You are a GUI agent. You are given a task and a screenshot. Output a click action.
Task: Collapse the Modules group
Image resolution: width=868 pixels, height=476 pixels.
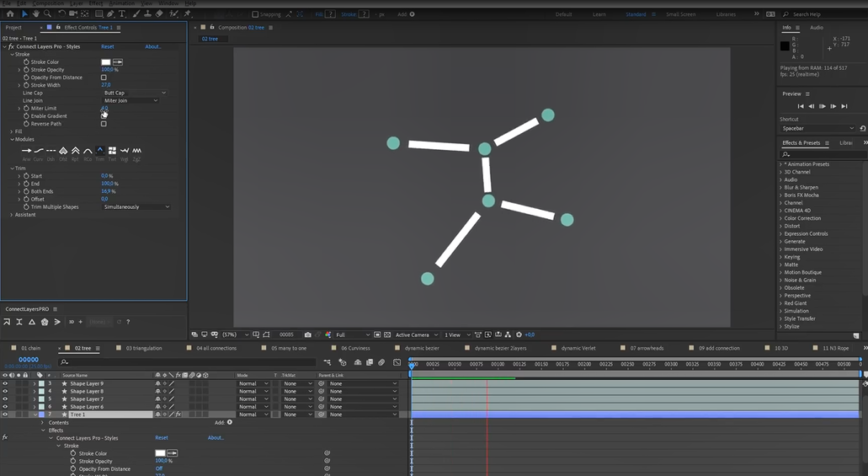coord(12,140)
